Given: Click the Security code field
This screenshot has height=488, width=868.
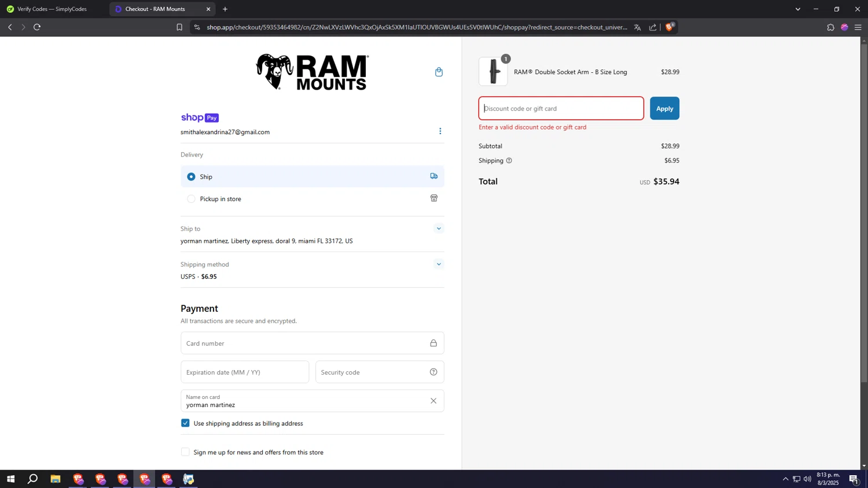Looking at the screenshot, I should (380, 372).
